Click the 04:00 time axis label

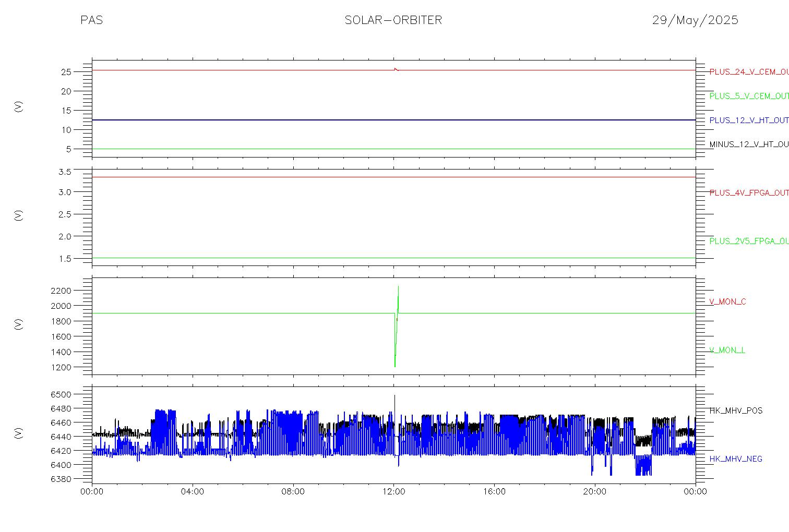pos(193,492)
